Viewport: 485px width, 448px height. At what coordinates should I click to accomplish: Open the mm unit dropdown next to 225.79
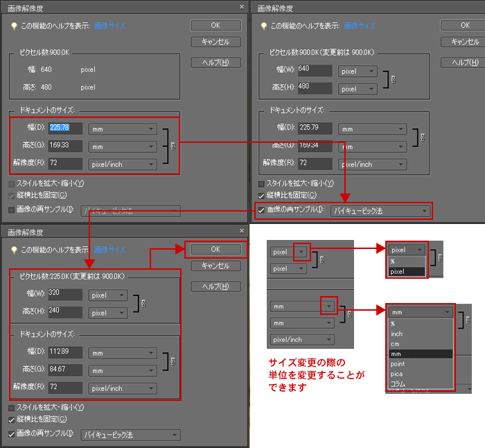[373, 129]
